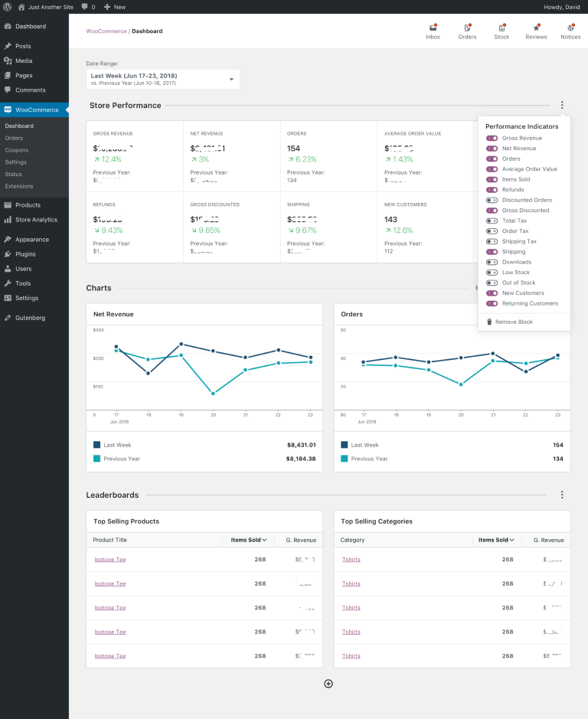Image resolution: width=588 pixels, height=719 pixels.
Task: Click the Gutenberg pencil icon
Action: coord(8,318)
